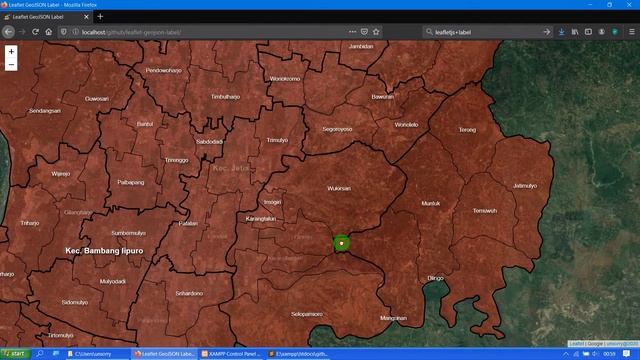Open a new browser tab
This screenshot has height=360, width=640.
point(100,17)
